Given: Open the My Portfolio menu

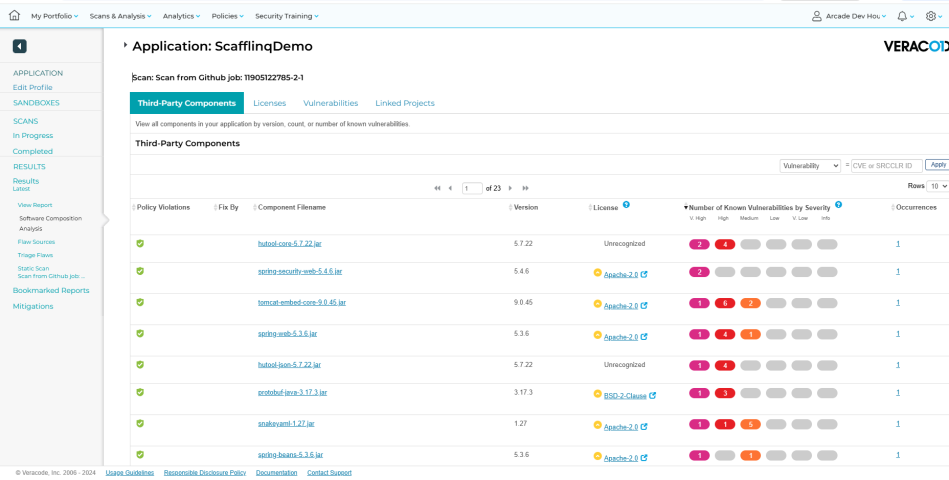Looking at the screenshot, I should tap(54, 16).
